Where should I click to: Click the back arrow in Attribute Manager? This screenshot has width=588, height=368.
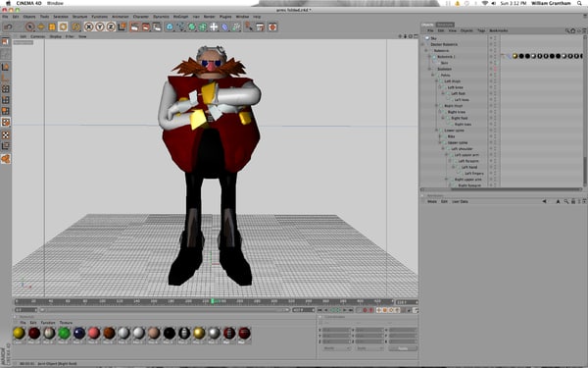544,201
